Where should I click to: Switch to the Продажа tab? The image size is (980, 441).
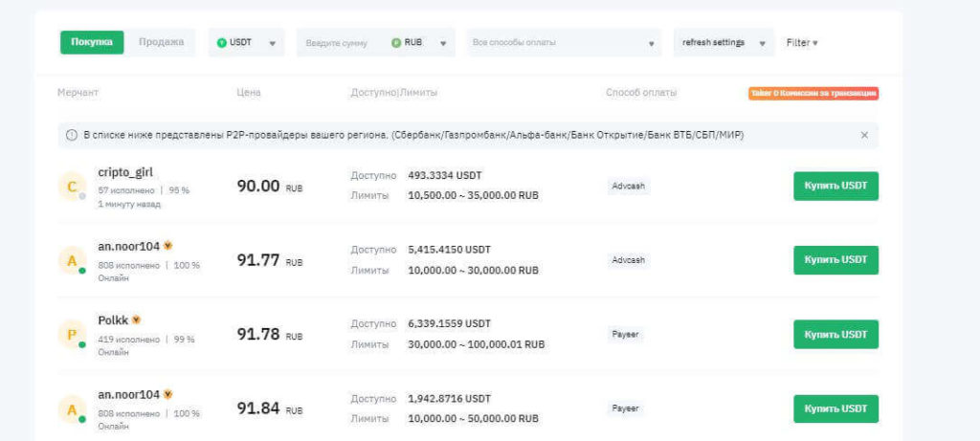tap(161, 42)
